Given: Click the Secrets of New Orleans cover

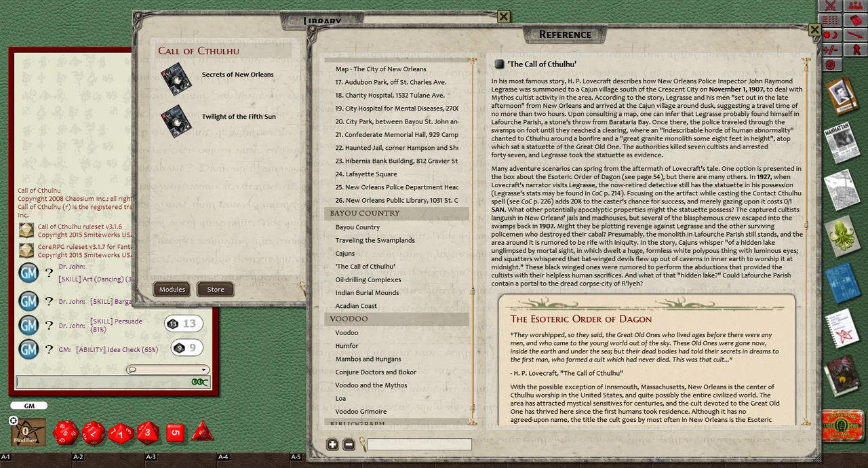Looking at the screenshot, I should (x=176, y=79).
